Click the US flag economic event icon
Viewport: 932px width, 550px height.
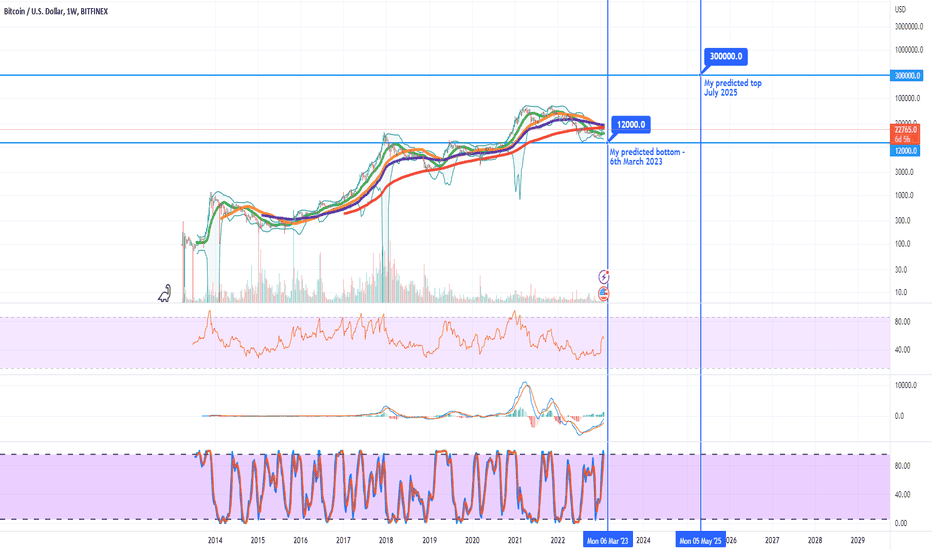point(603,293)
